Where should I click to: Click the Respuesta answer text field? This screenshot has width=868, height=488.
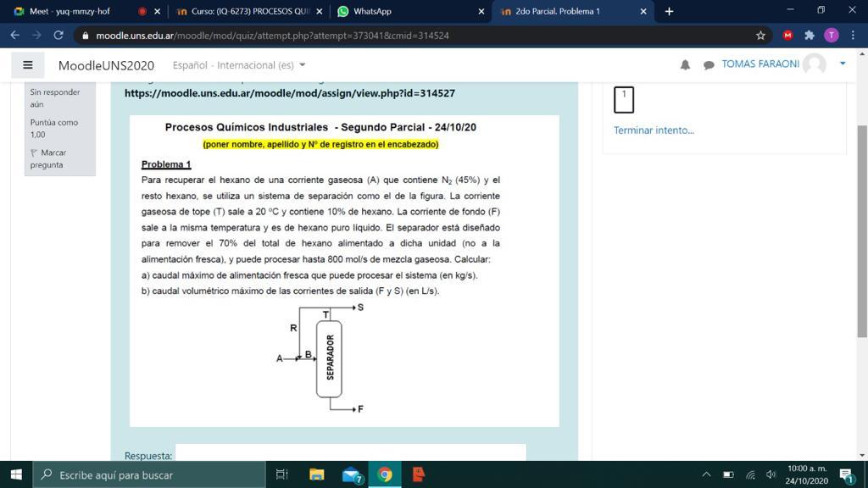(x=350, y=453)
